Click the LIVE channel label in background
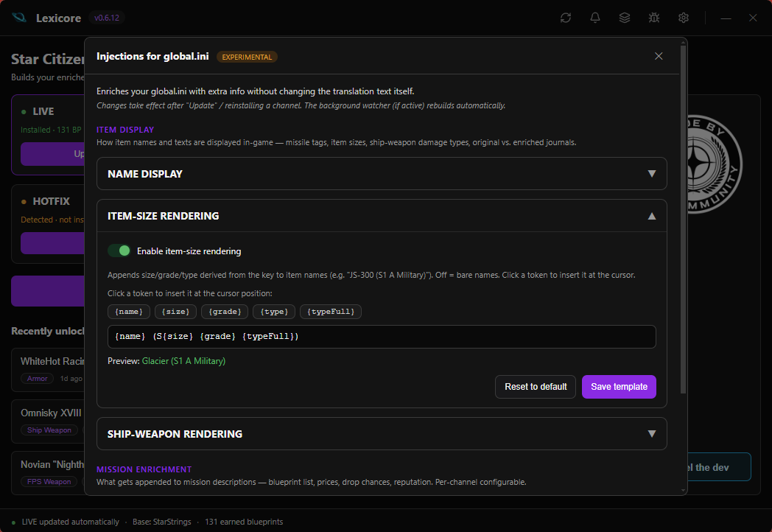The image size is (772, 532). click(43, 111)
